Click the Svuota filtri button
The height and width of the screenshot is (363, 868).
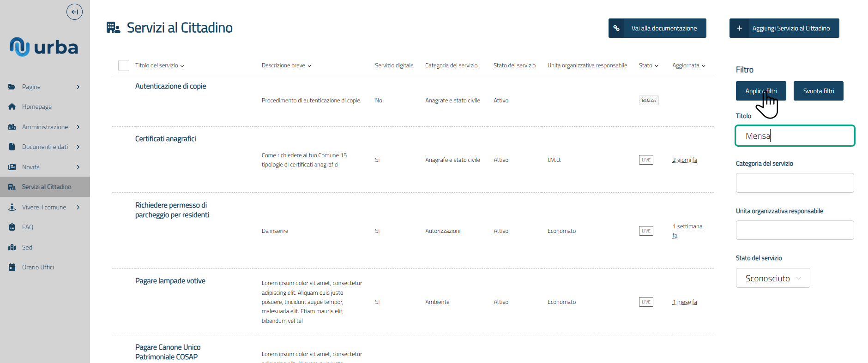coord(818,91)
